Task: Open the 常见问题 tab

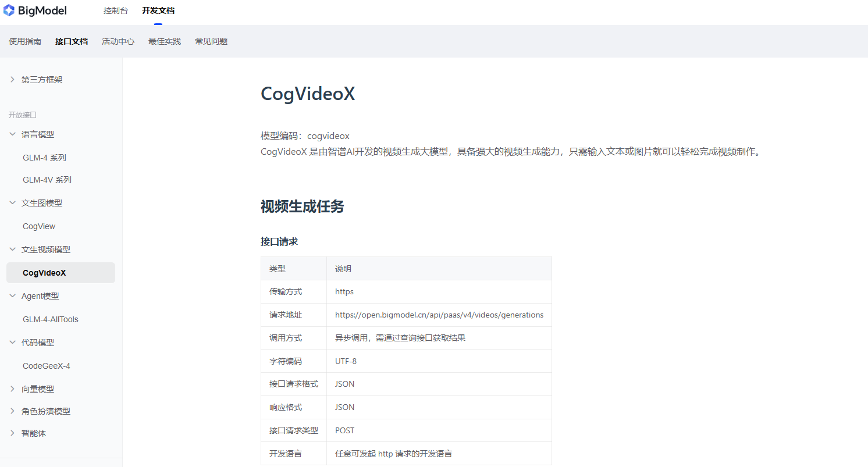Action: tap(211, 41)
